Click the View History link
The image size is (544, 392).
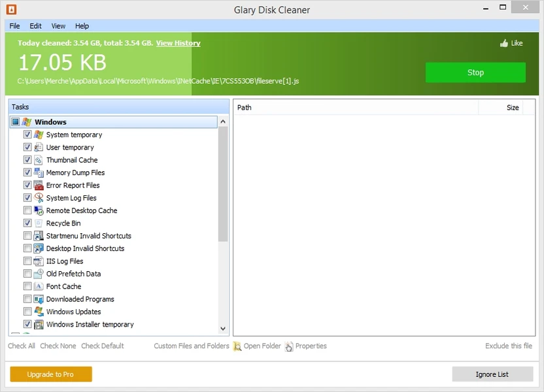point(178,43)
